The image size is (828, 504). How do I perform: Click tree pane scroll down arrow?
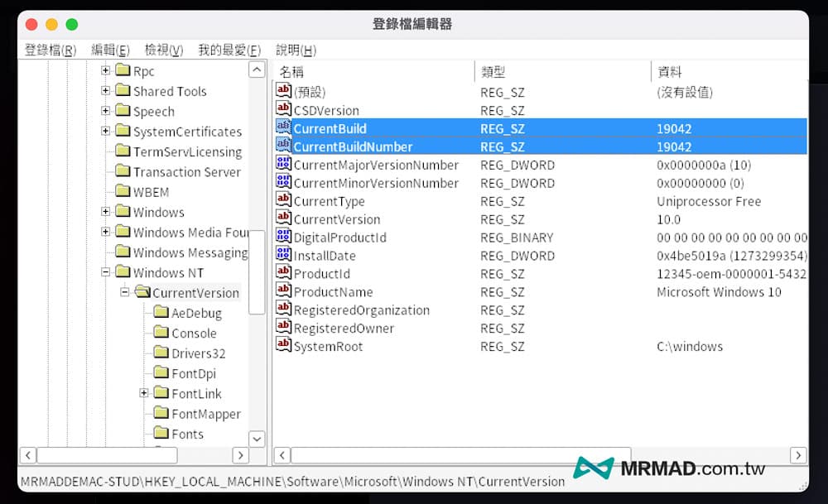pyautogui.click(x=257, y=439)
